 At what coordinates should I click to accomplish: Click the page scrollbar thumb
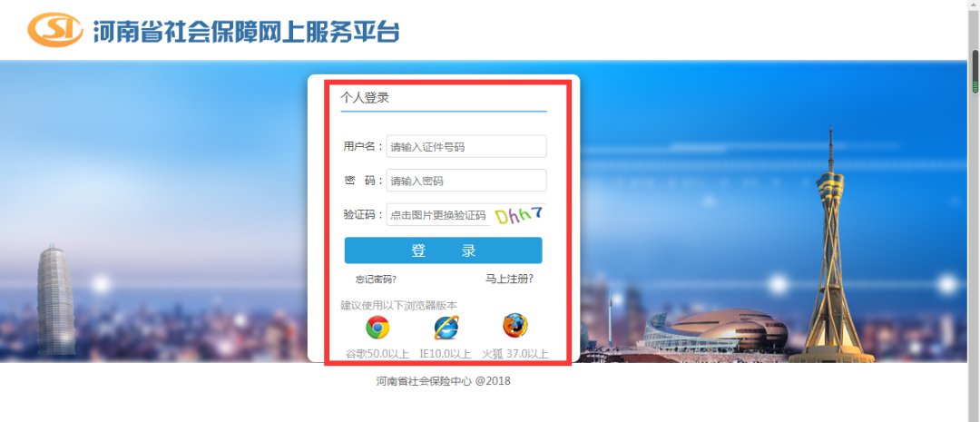pos(975,71)
